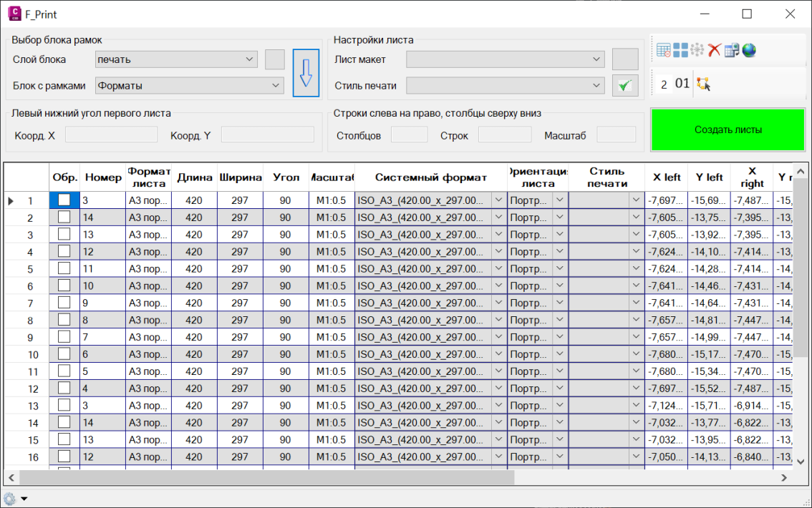Click the Создать листы green button
The image size is (812, 508).
click(728, 130)
